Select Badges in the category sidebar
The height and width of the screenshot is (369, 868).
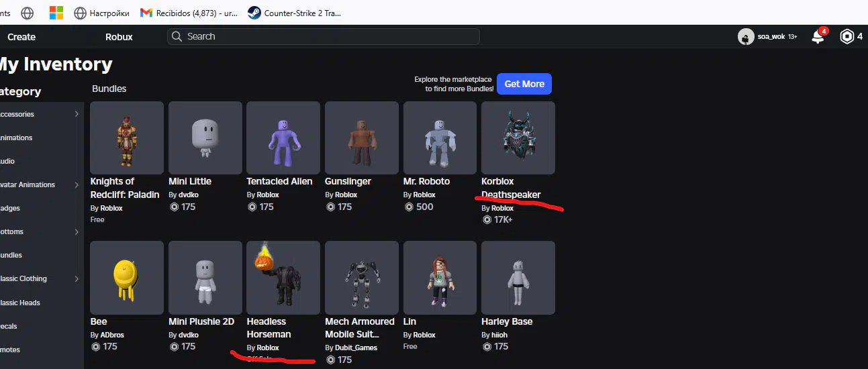tap(10, 208)
